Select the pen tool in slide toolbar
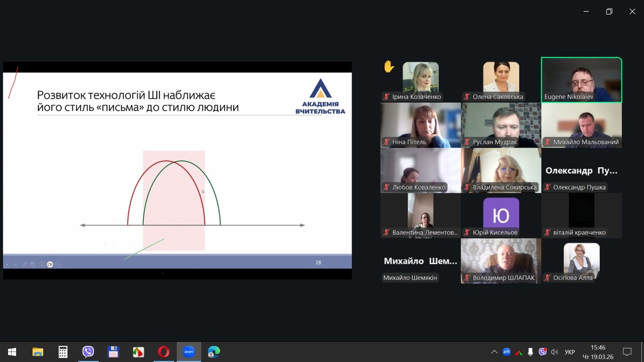The width and height of the screenshot is (644, 362). click(x=24, y=264)
